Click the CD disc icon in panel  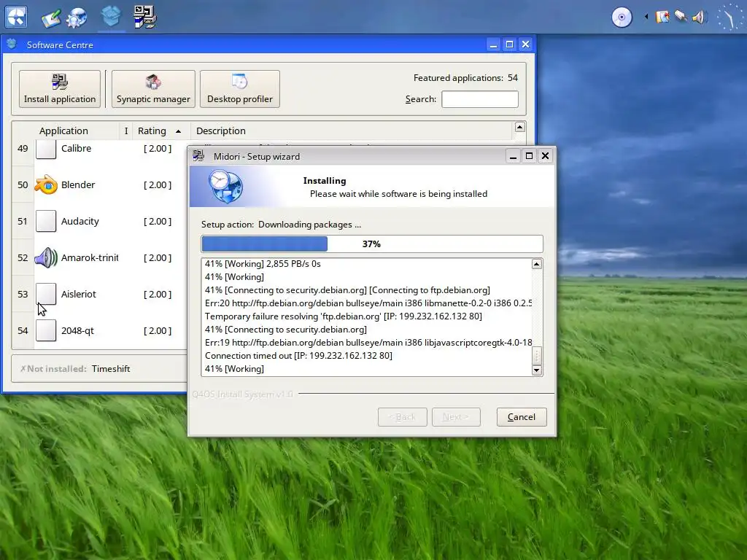click(622, 17)
